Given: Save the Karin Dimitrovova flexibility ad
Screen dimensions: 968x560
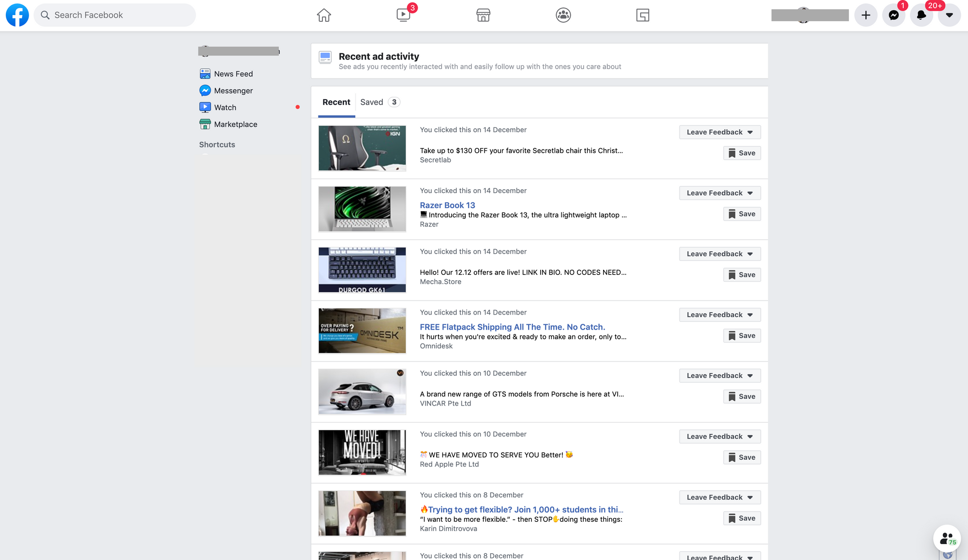Looking at the screenshot, I should [x=742, y=518].
